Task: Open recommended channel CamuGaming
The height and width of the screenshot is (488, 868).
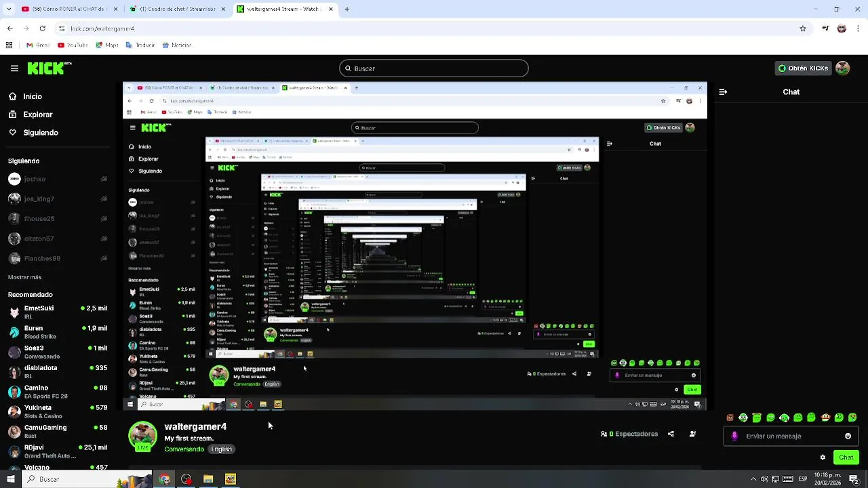Action: (58, 431)
